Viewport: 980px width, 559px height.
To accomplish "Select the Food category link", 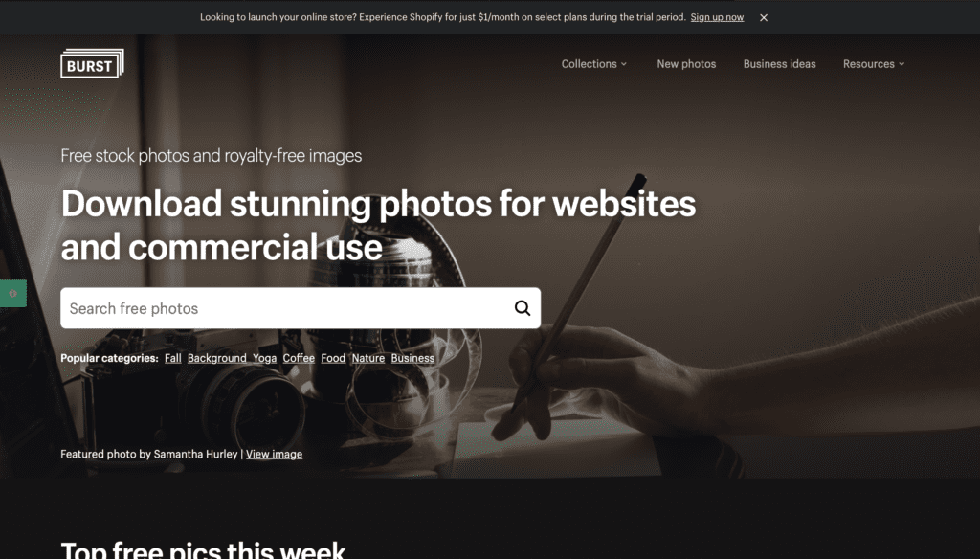I will [x=333, y=358].
